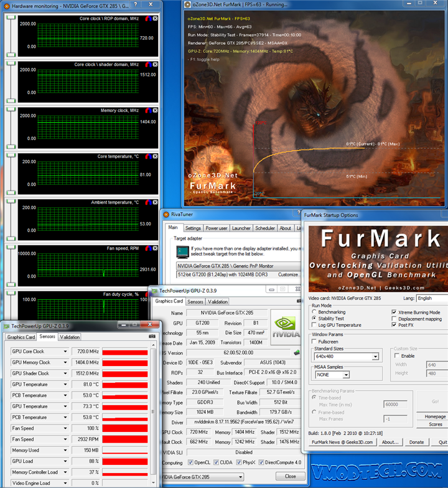Click monitor icon in RivaTuner Target adapter
Image resolution: width=448 pixels, height=488 pixels.
183,251
